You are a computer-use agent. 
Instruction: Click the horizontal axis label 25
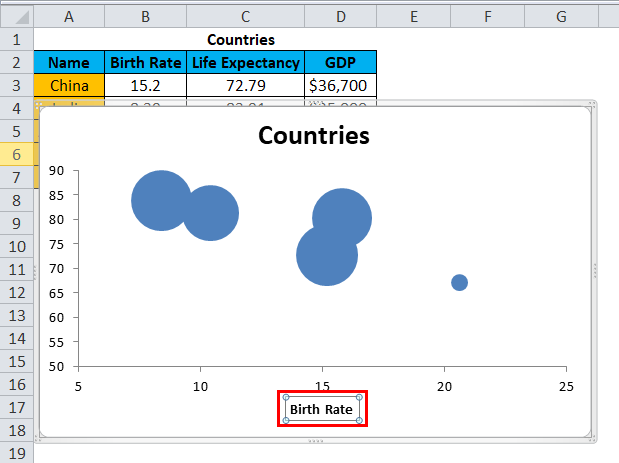566,386
